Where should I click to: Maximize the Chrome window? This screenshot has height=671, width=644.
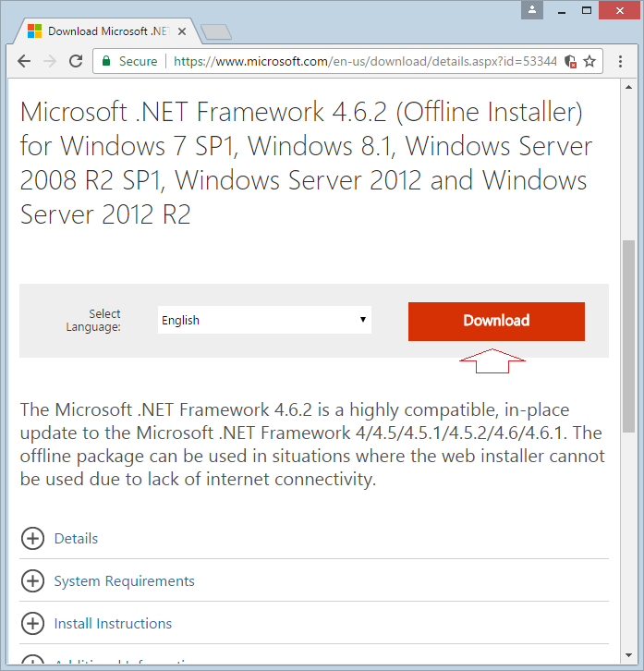click(x=587, y=10)
